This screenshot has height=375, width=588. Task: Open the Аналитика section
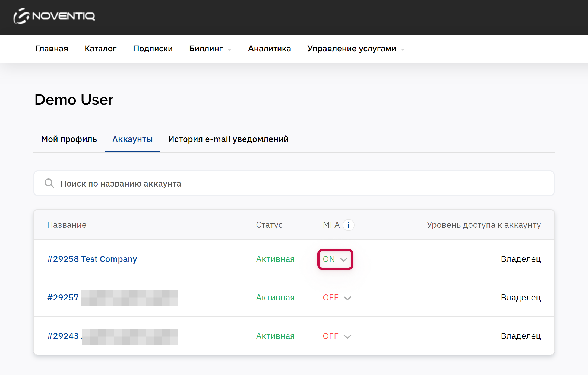pos(269,49)
